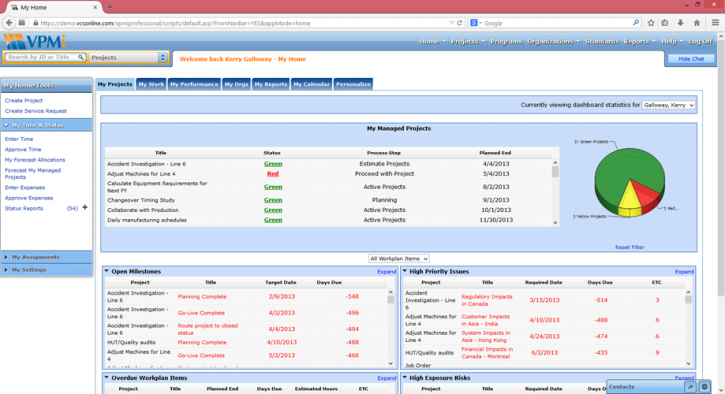This screenshot has width=725, height=394.
Task: Click the Open Milestones scrollbar down arrow
Action: [391, 363]
